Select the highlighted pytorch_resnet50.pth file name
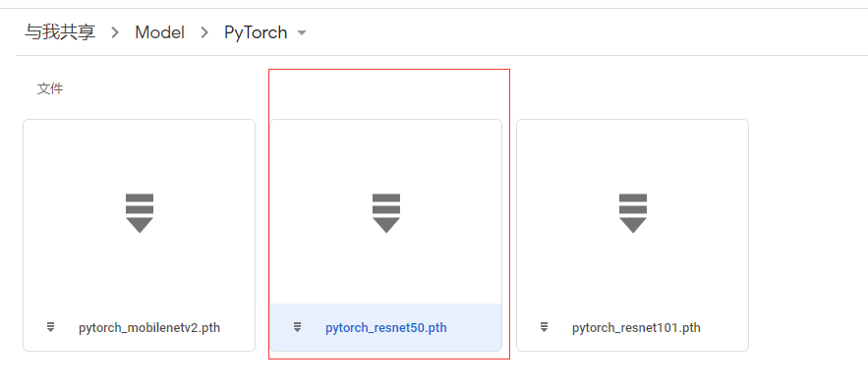Viewport: 868px width, 387px height. (386, 328)
